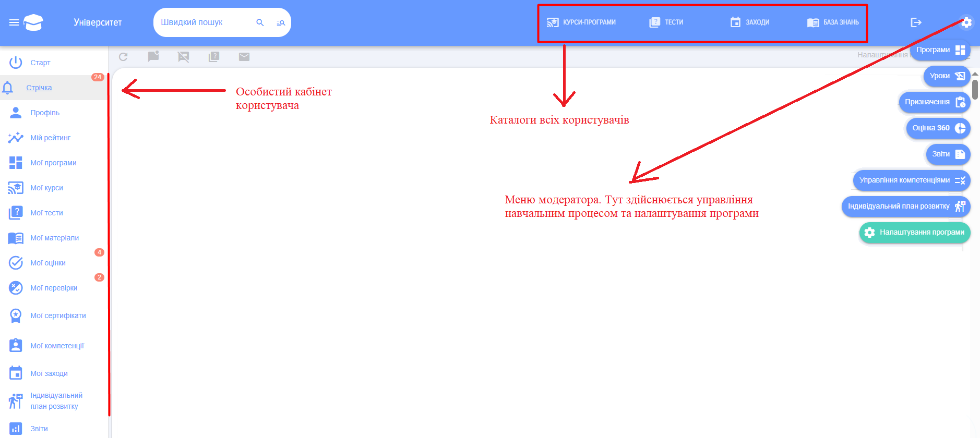The height and width of the screenshot is (438, 980).
Task: Open the БАЗА ЗНАНЬ catalog tab
Action: (833, 22)
